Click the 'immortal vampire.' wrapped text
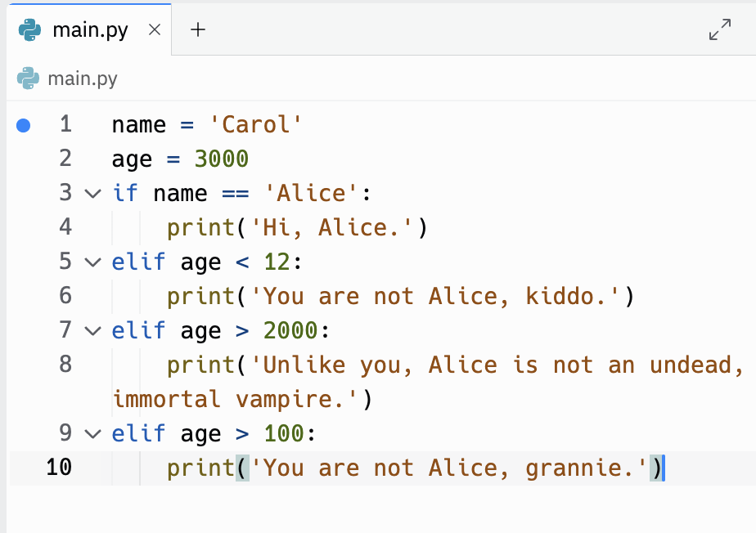Screen dimensions: 756x533 [236, 400]
